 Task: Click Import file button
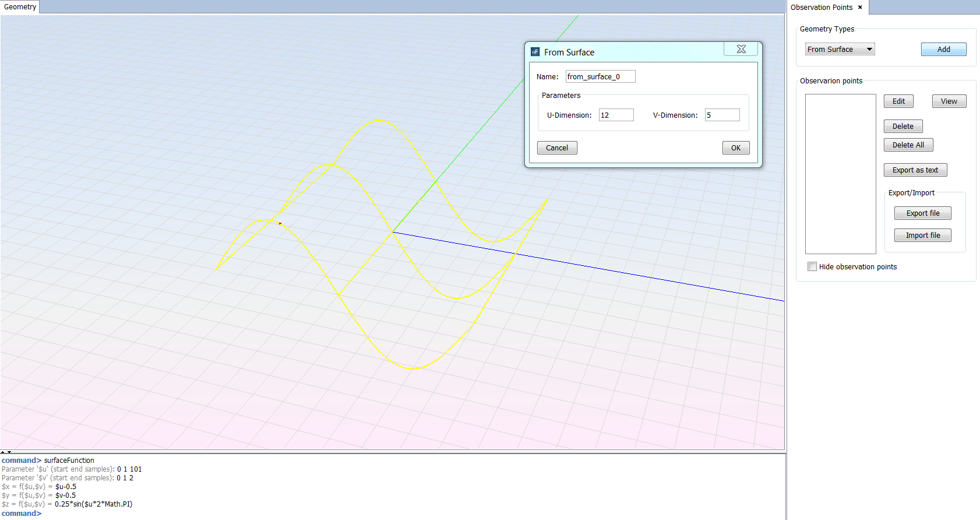[922, 236]
